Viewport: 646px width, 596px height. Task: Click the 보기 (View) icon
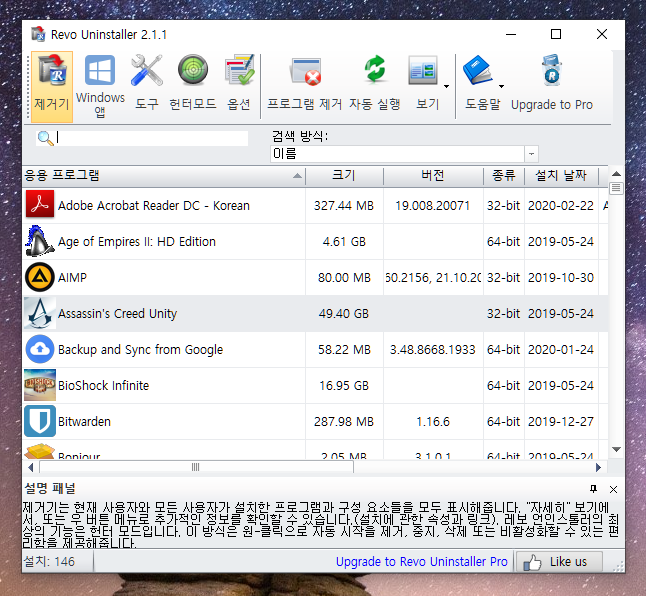tap(423, 70)
